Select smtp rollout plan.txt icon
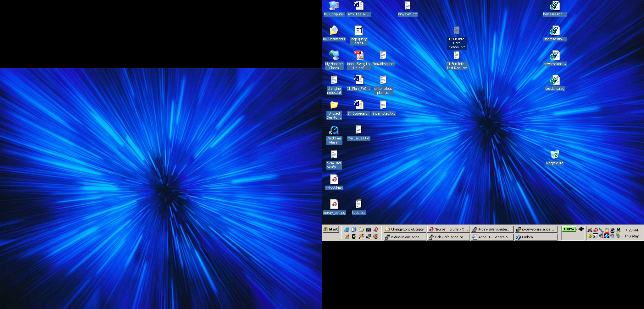Viewport: 644px width, 309px height. 383,85
